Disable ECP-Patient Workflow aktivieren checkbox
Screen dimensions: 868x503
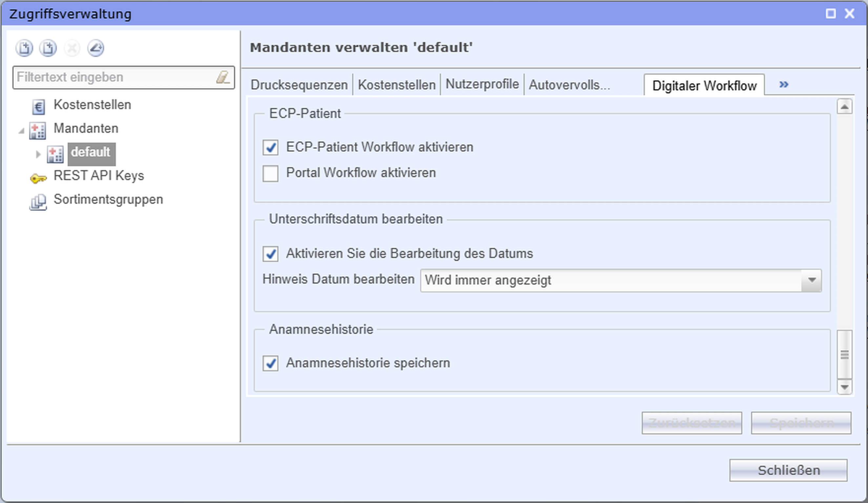(x=271, y=147)
